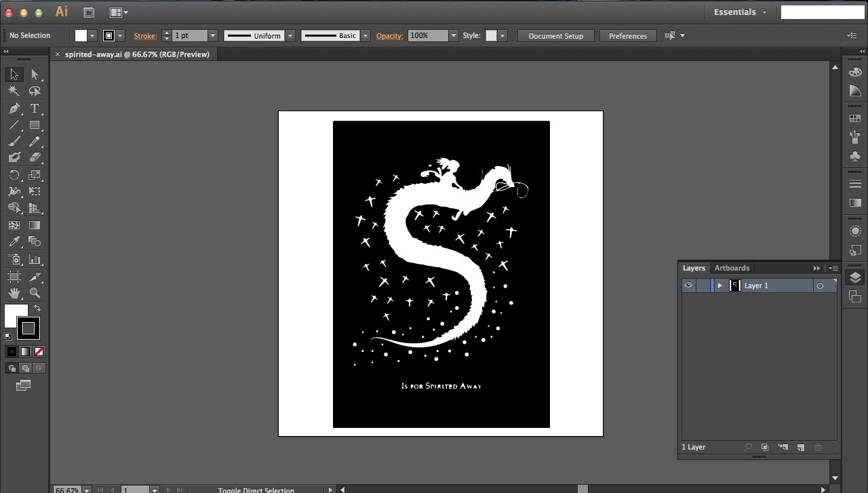
Task: Open stroke weight dropdown
Action: (213, 36)
